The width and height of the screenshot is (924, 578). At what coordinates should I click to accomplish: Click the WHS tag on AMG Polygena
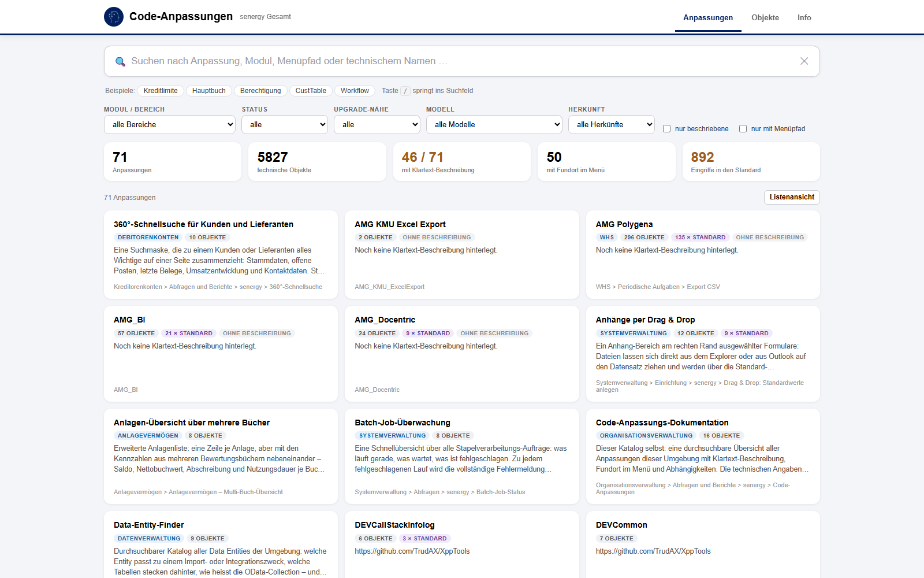[x=607, y=238]
